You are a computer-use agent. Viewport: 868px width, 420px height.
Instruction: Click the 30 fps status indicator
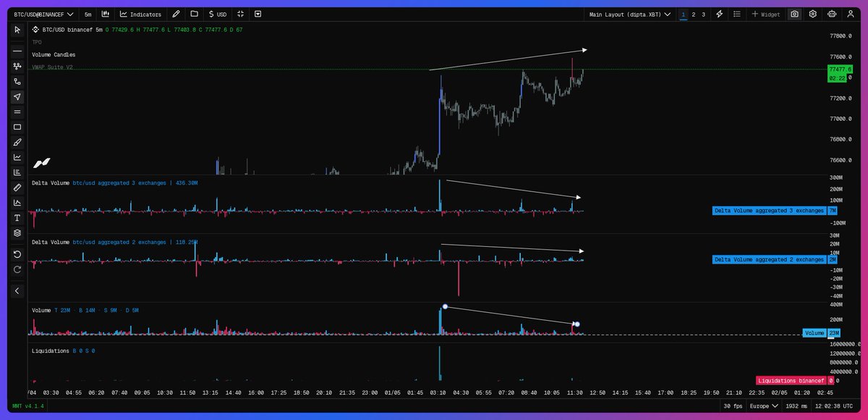[733, 406]
